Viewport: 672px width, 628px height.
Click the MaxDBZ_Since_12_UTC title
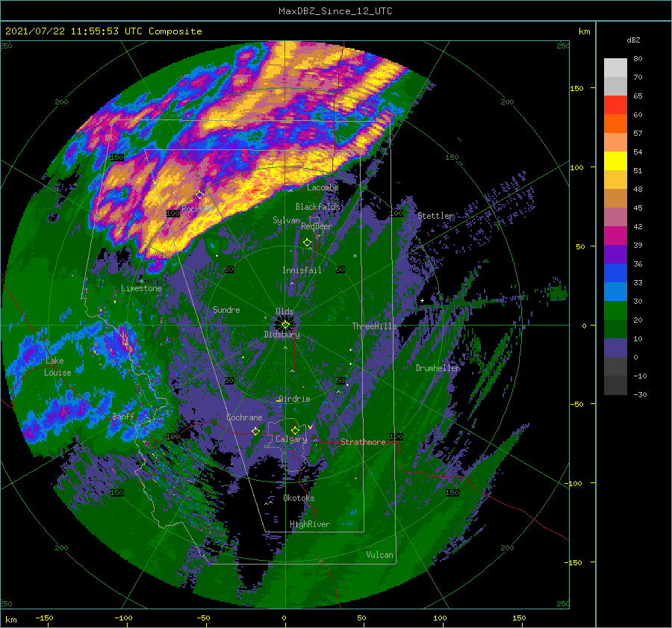(335, 11)
